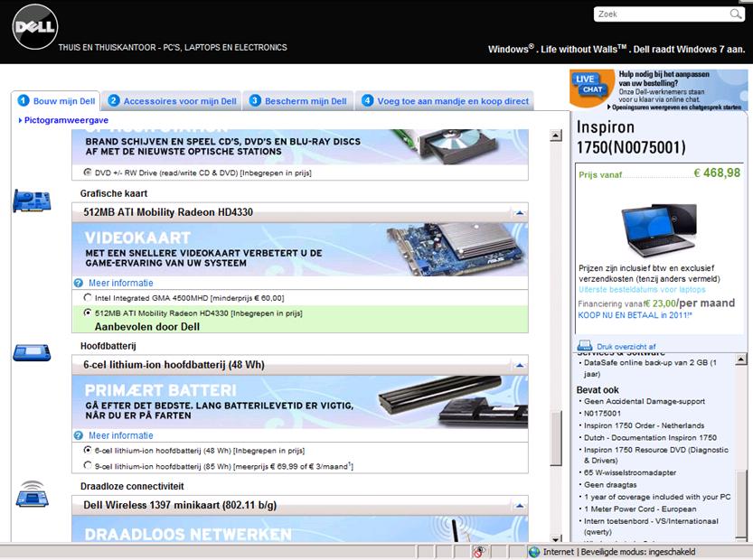The image size is (753, 560).
Task: Collapse the Dell Wireless 1397 section arrow
Action: coord(519,506)
